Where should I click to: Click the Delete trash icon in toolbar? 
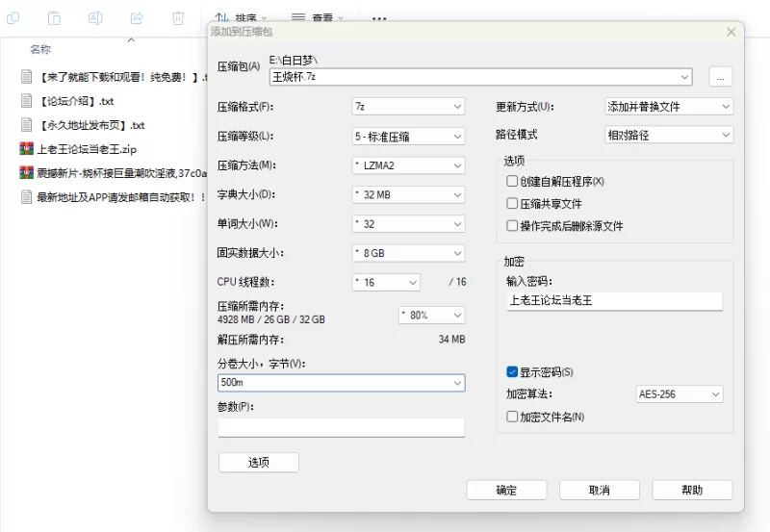tap(178, 18)
